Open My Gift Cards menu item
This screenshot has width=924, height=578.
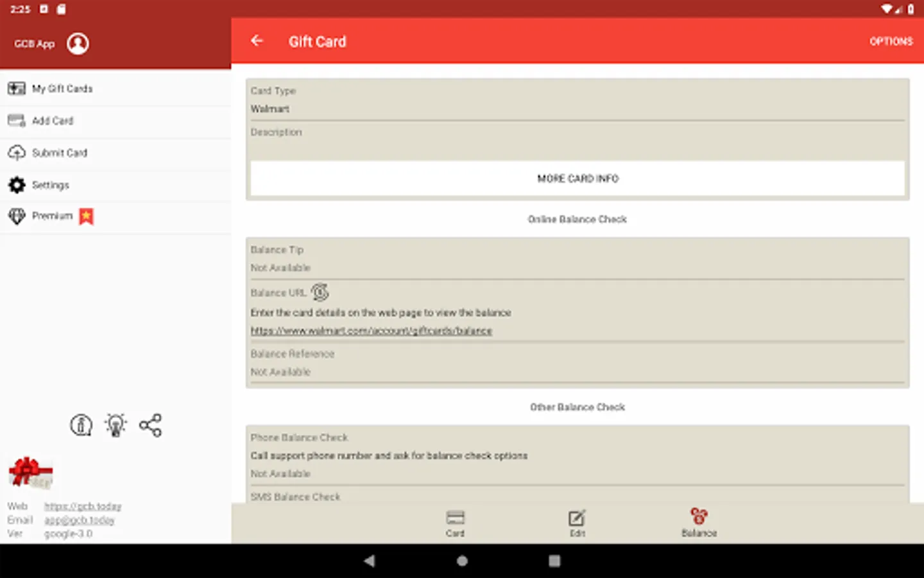[116, 89]
